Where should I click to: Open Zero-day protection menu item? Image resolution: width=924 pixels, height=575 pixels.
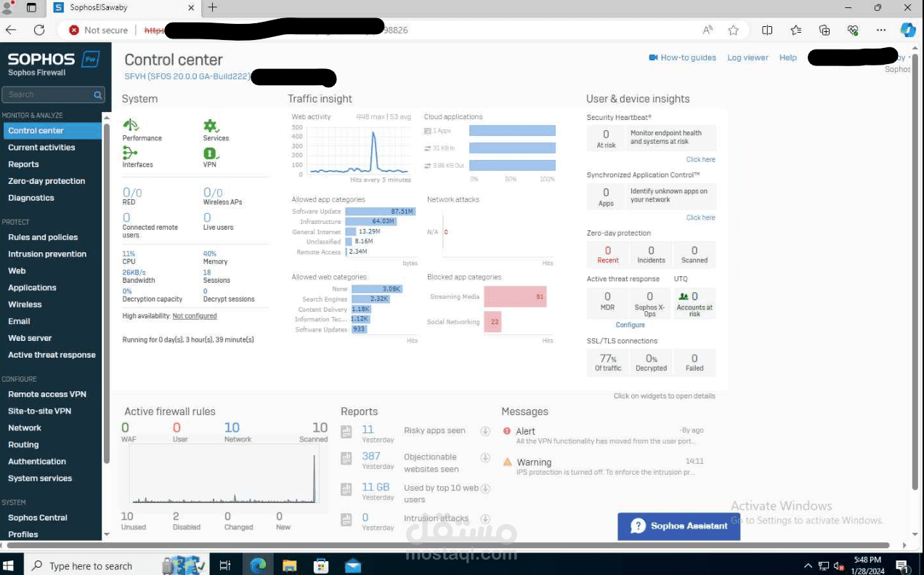click(46, 181)
